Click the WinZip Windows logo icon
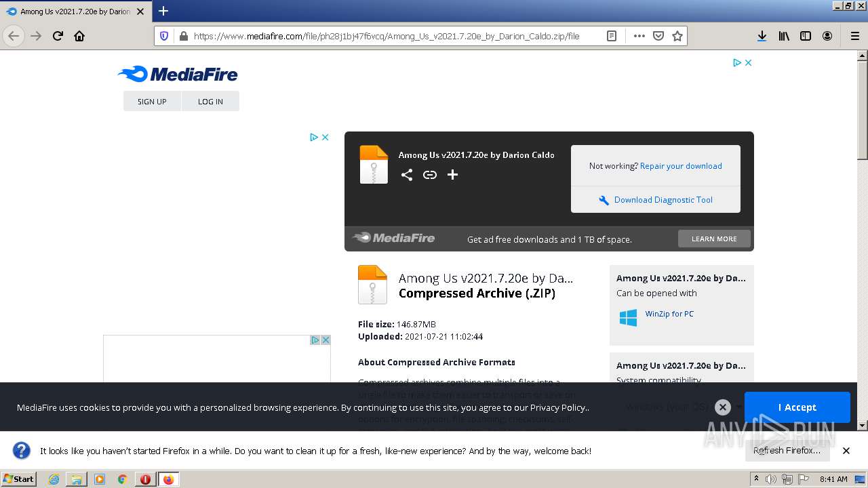Viewport: 868px width, 488px height. click(628, 317)
